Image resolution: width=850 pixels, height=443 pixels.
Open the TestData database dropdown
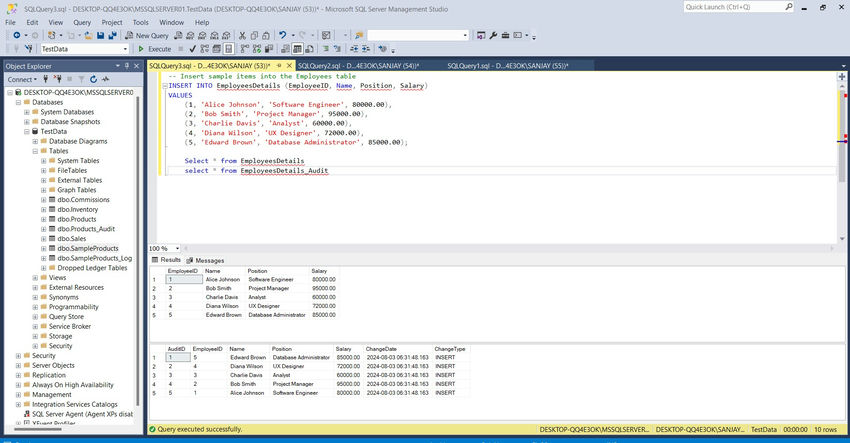point(126,49)
